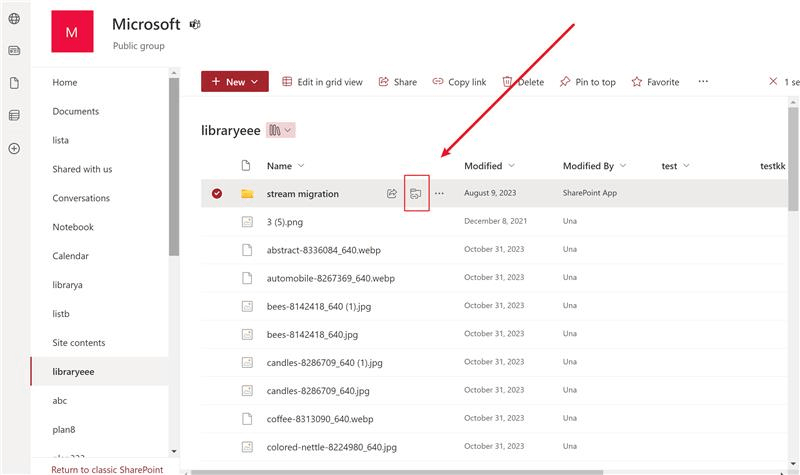Screen dimensions: 800x475
Task: Open Calendar in left navigation
Action: point(70,256)
